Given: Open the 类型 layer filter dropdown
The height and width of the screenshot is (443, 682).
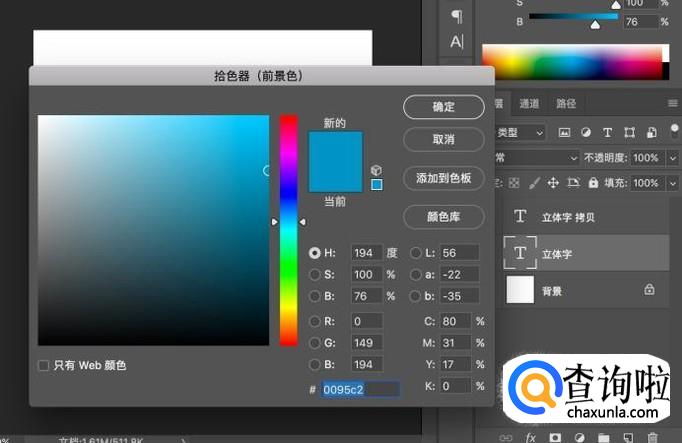Looking at the screenshot, I should (x=521, y=133).
